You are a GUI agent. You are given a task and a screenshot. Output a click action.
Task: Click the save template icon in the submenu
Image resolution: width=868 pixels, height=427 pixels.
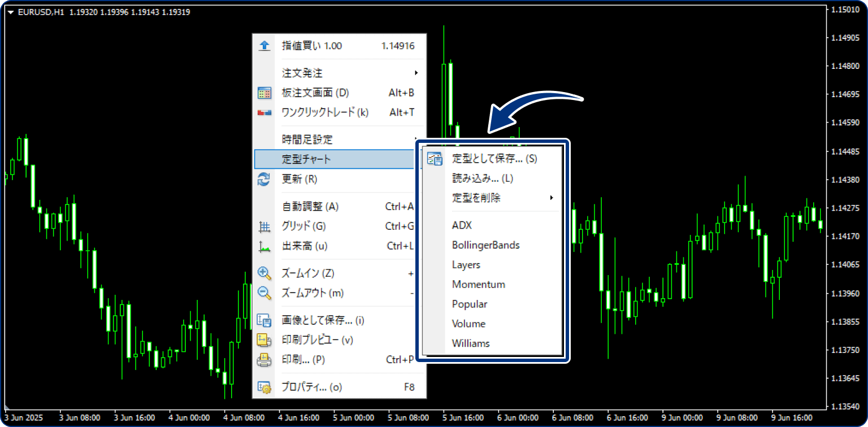pyautogui.click(x=436, y=159)
